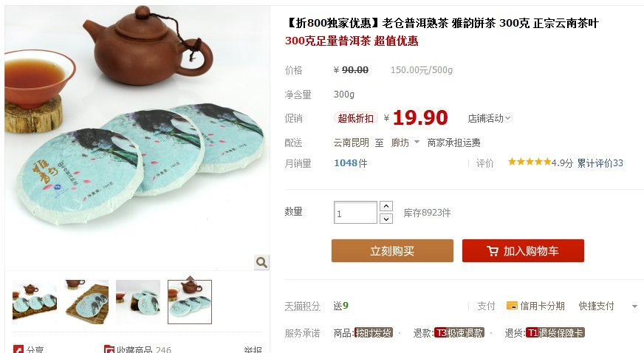The width and height of the screenshot is (644, 353).
Task: Click the 举报 report link
Action: pos(253,350)
